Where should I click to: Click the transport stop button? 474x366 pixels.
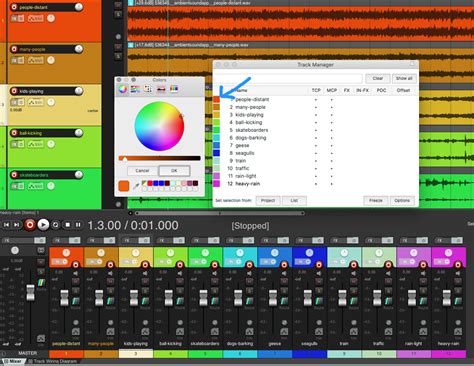pos(67,225)
